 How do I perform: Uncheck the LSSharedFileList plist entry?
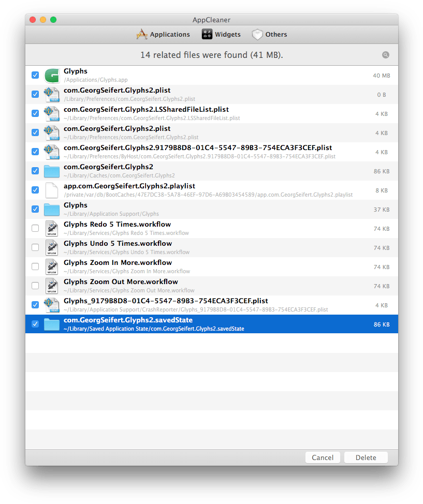35,113
